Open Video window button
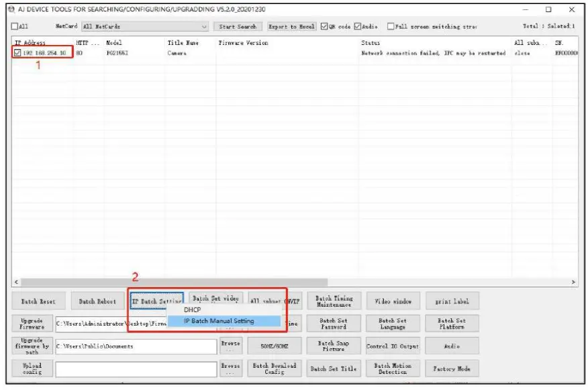This screenshot has width=588, height=390. point(393,301)
